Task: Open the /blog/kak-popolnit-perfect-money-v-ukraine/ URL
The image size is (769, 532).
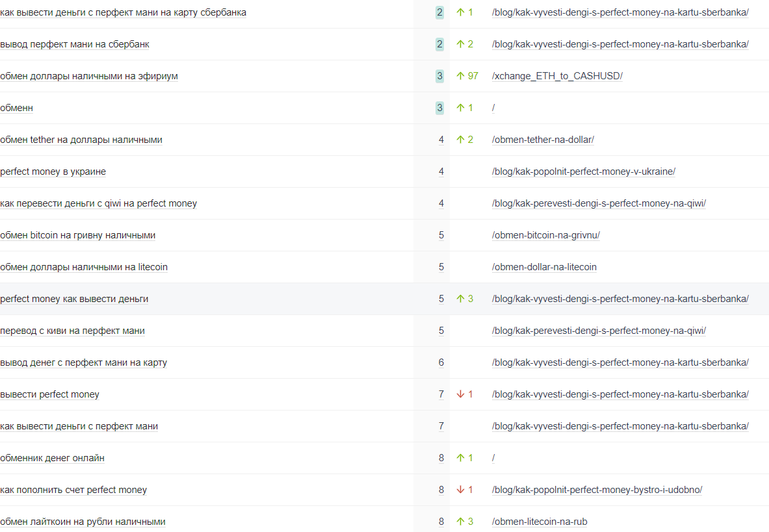Action: click(x=584, y=171)
